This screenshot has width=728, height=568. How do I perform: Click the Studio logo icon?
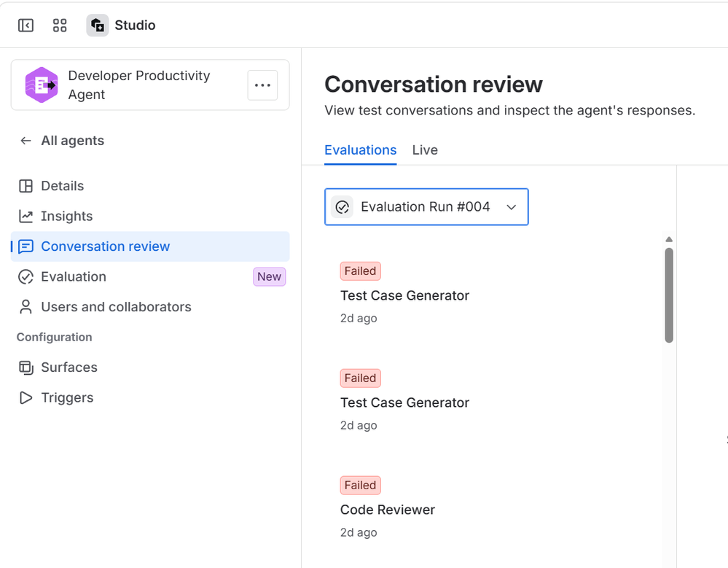pos(98,25)
